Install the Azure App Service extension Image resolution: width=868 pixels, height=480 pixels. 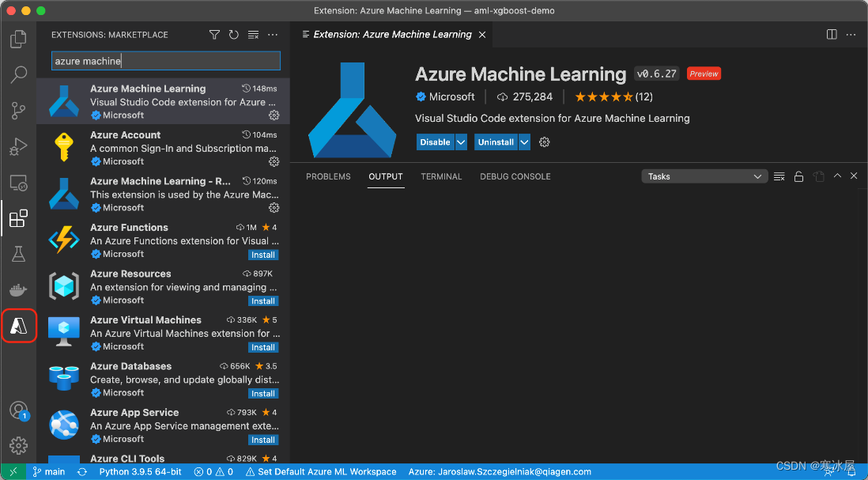[x=263, y=440]
